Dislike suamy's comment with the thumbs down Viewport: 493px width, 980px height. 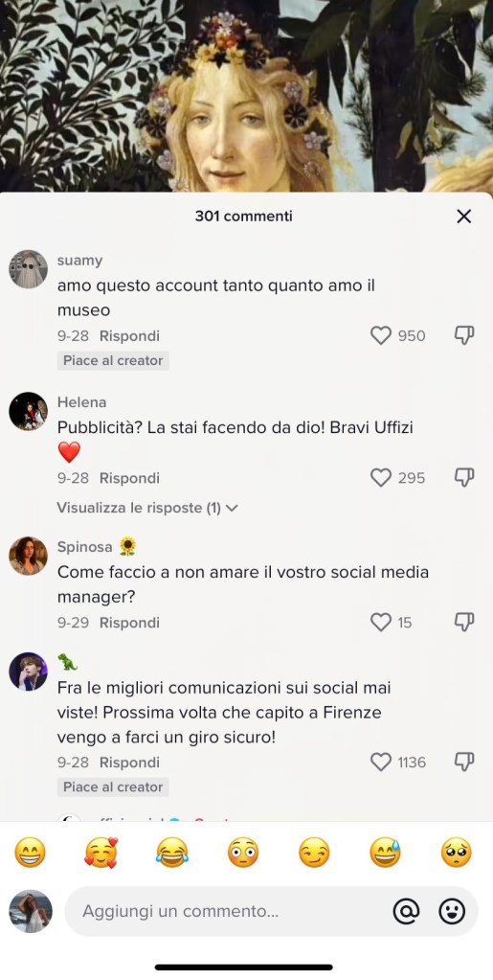click(x=463, y=335)
